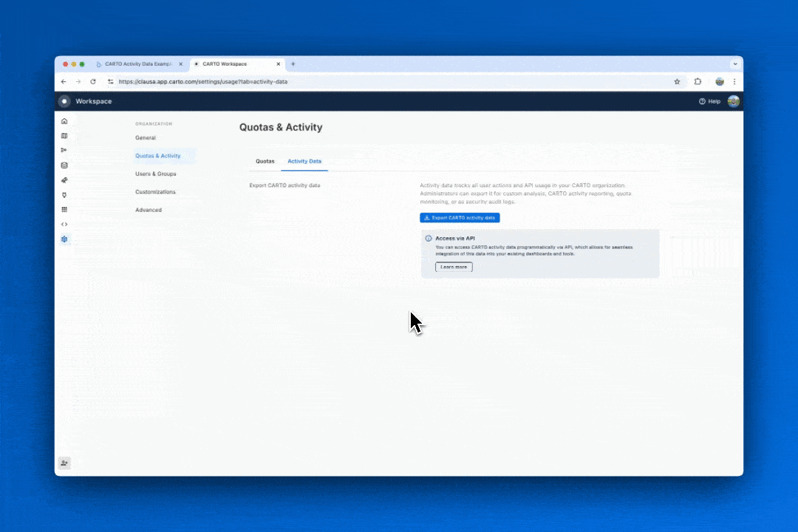Open the tab search dropdown arrow

point(734,64)
